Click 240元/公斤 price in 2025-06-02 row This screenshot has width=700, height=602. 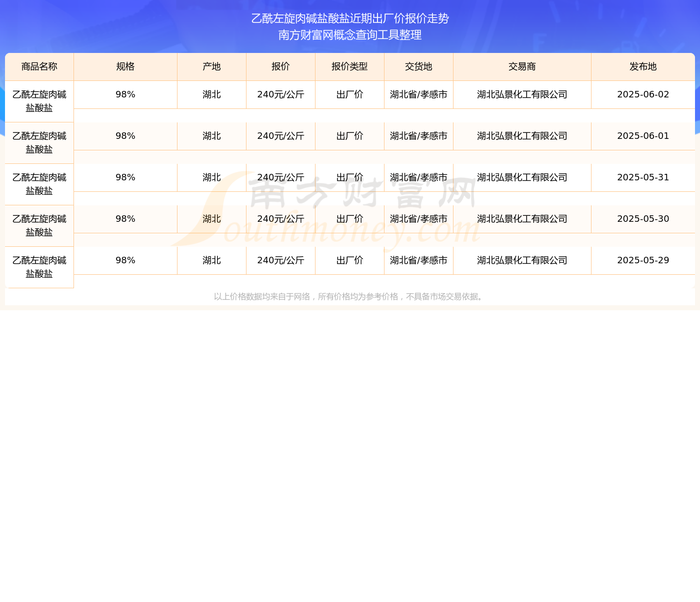281,94
